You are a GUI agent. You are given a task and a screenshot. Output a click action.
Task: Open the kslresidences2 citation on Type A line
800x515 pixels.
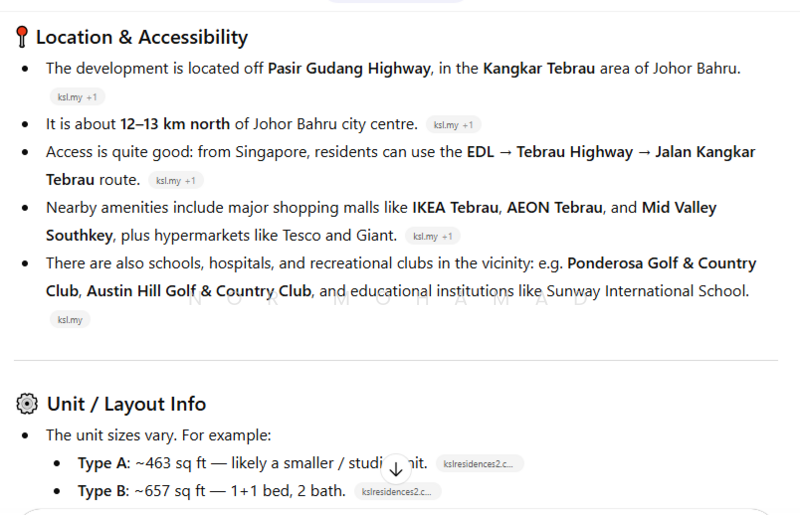479,464
